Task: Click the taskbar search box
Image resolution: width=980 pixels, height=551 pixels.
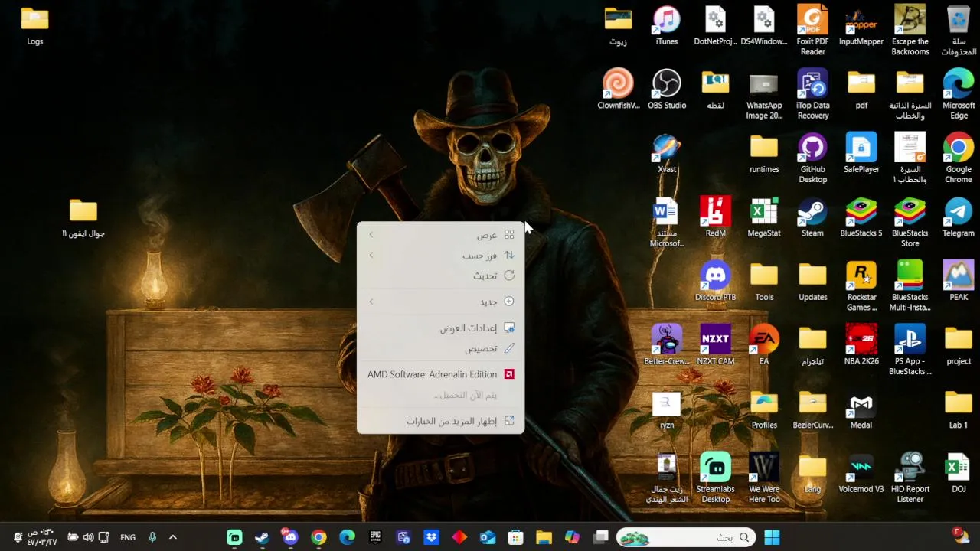Action: [x=685, y=537]
